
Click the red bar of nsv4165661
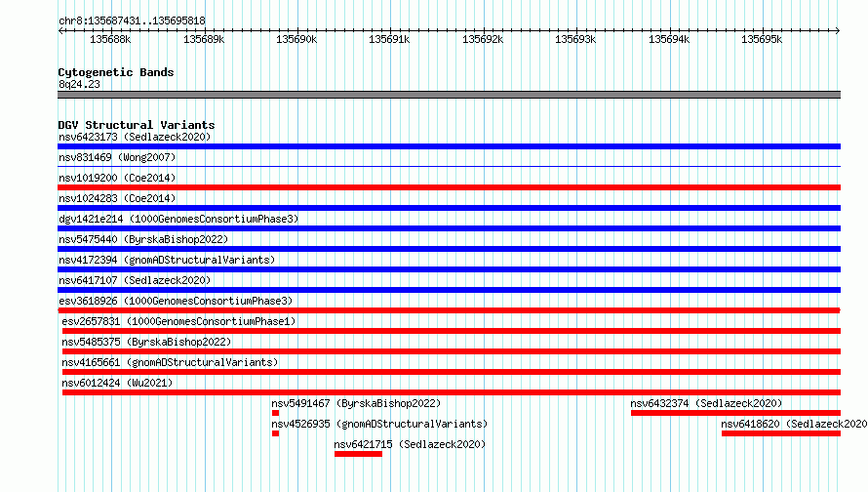pyautogui.click(x=452, y=372)
